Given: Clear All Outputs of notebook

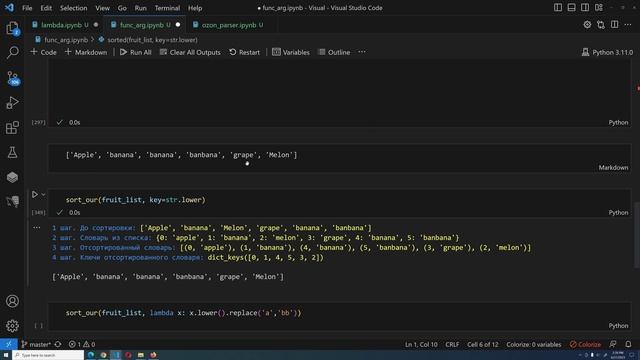Looking at the screenshot, I should pyautogui.click(x=190, y=52).
